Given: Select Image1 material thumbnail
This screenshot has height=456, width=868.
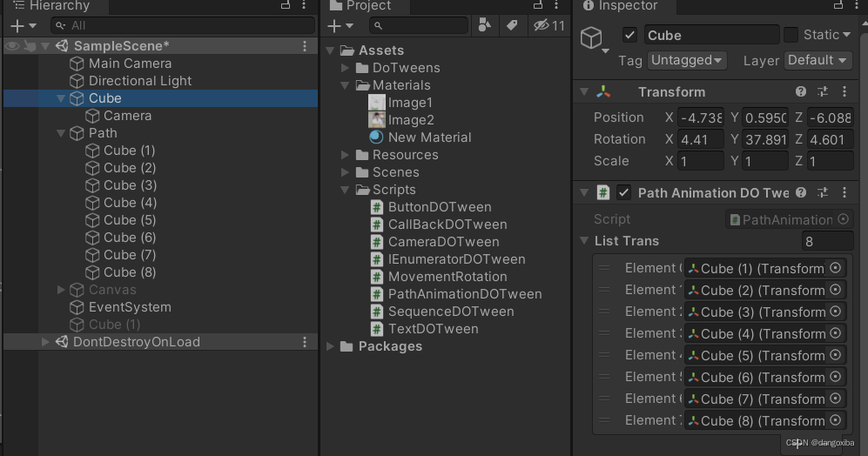Looking at the screenshot, I should pos(376,103).
